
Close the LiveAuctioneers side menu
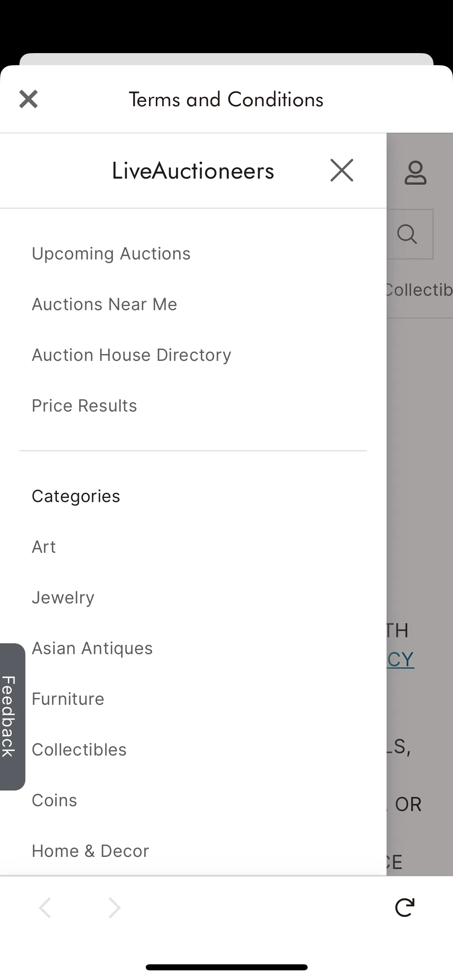[x=341, y=170]
